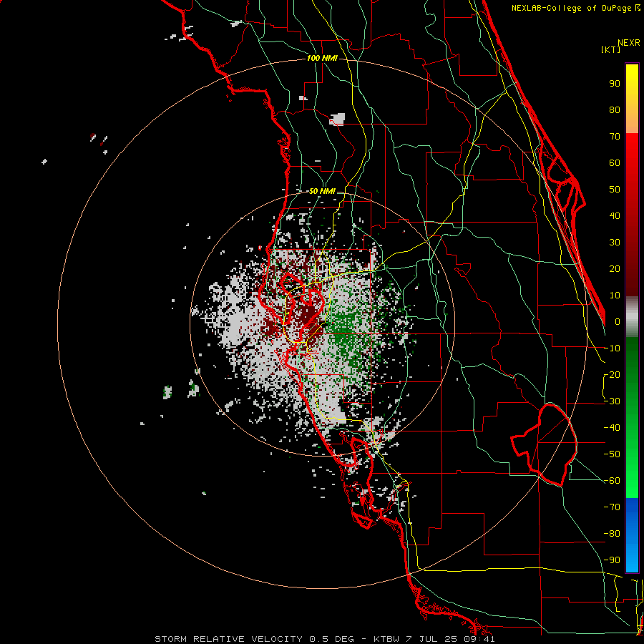Click the KTBW radar site identifier
The width and height of the screenshot is (644, 644).
tap(387, 639)
